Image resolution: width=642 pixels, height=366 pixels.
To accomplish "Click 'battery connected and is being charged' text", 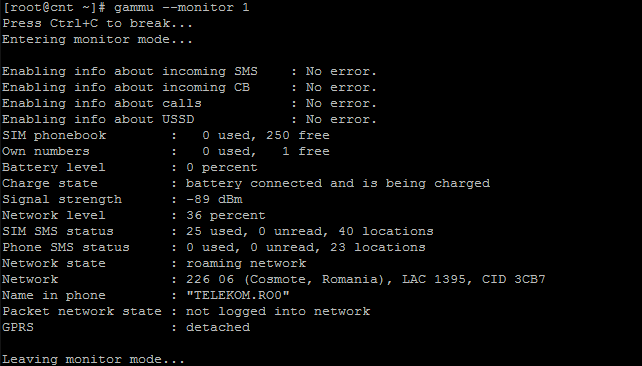I will (x=338, y=183).
